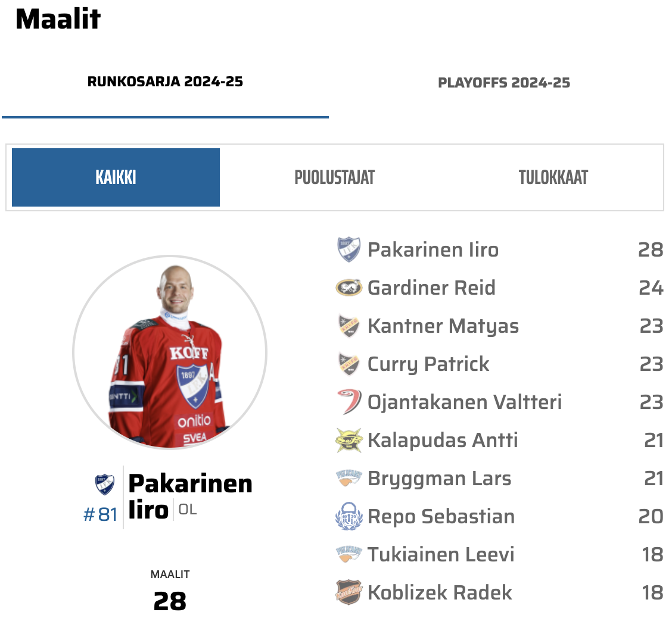Filter goals by Tulokkaat
Screen dimensions: 672x637
tap(553, 177)
